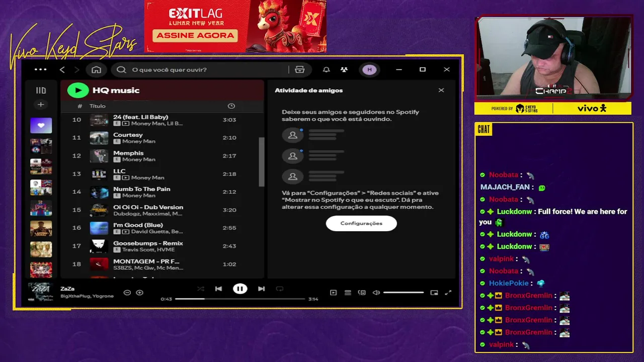Expand Your Library sidebar

click(41, 90)
